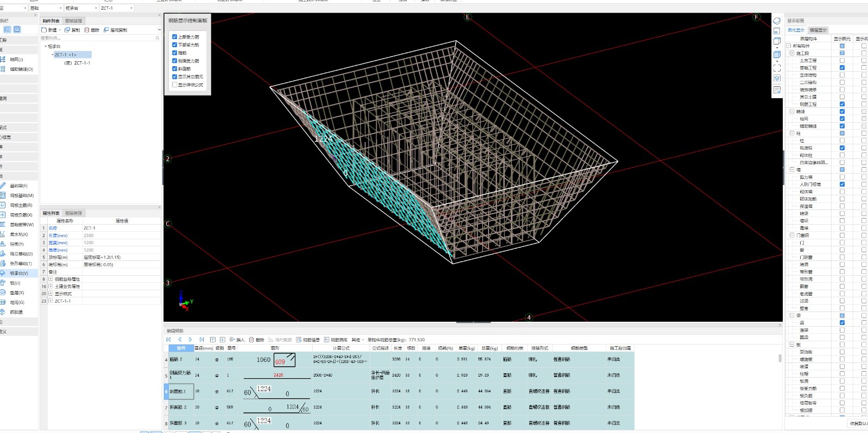Jump to first rebar record arrow
Viewport: 868px width, 433px height.
click(x=169, y=340)
